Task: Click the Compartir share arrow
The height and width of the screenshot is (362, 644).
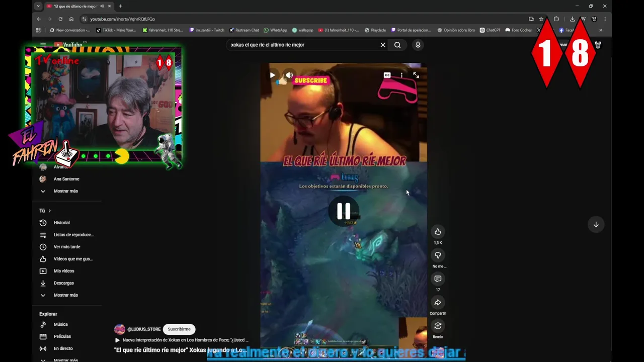Action: (438, 303)
